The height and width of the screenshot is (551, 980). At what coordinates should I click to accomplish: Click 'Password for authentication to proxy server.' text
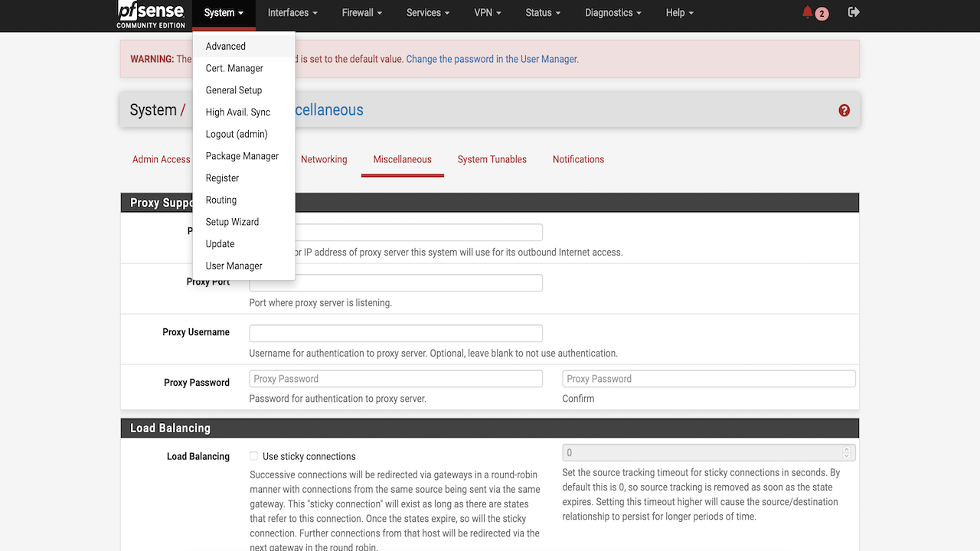(338, 399)
